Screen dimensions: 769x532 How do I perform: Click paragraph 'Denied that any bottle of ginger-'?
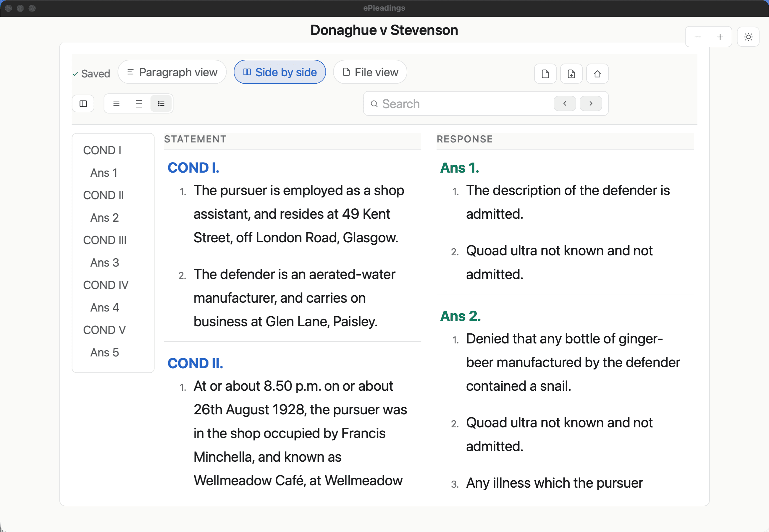[x=573, y=362]
